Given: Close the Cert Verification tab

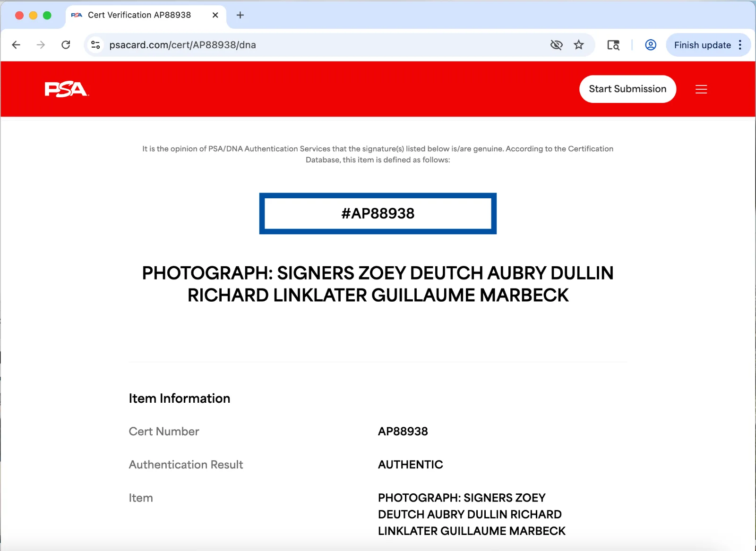Looking at the screenshot, I should [215, 15].
